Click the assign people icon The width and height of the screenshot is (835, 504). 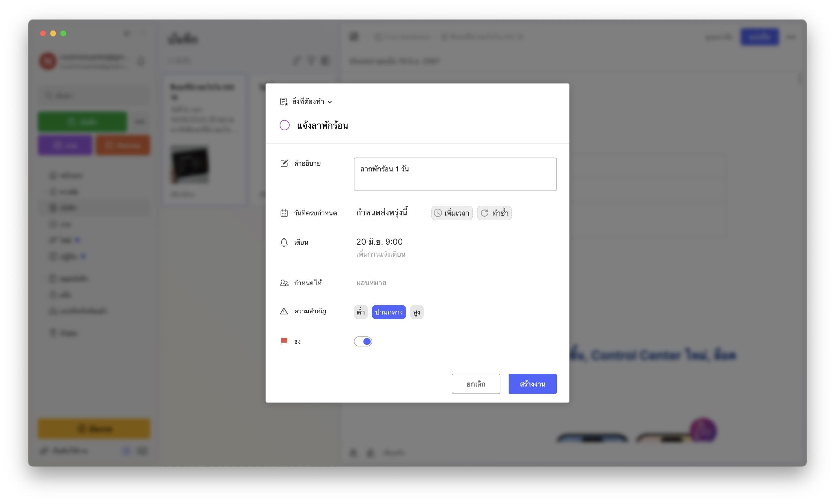click(284, 283)
